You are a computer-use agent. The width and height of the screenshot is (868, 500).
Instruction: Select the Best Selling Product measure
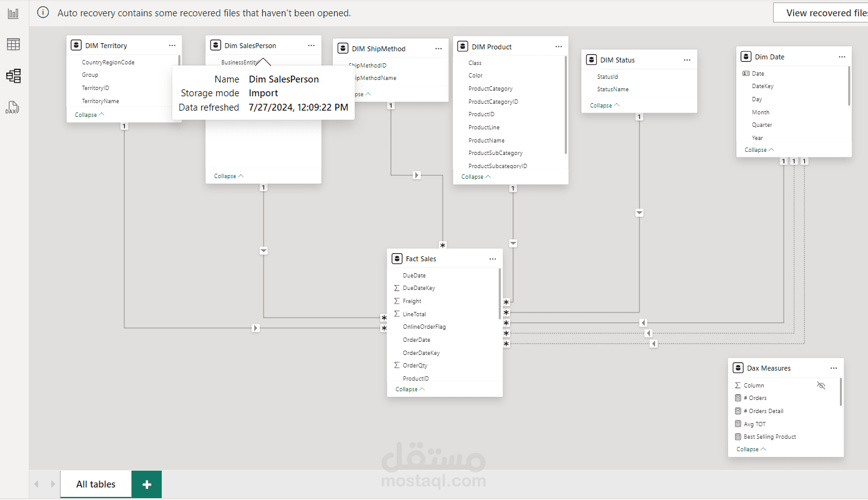pyautogui.click(x=769, y=437)
